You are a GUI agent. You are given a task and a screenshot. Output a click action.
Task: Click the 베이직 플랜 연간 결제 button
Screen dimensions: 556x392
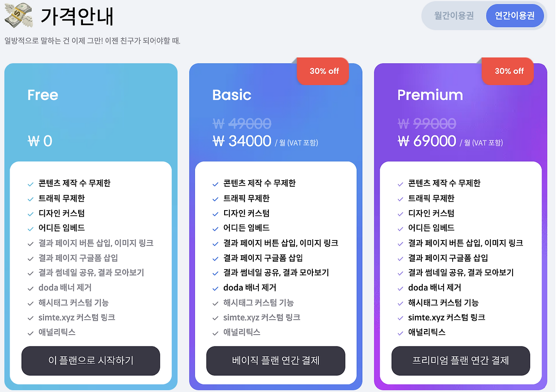(275, 361)
